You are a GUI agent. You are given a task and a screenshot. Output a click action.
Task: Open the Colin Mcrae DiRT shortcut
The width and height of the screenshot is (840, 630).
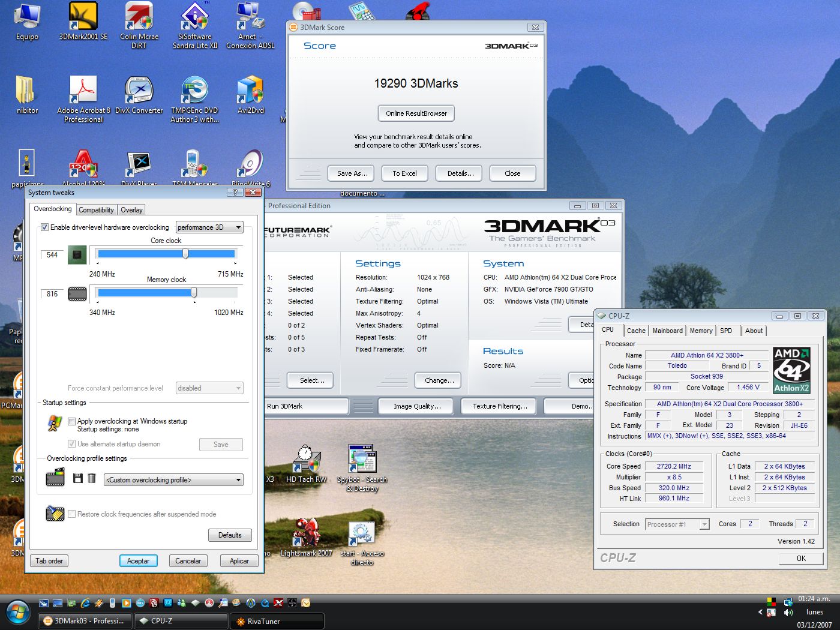point(139,25)
